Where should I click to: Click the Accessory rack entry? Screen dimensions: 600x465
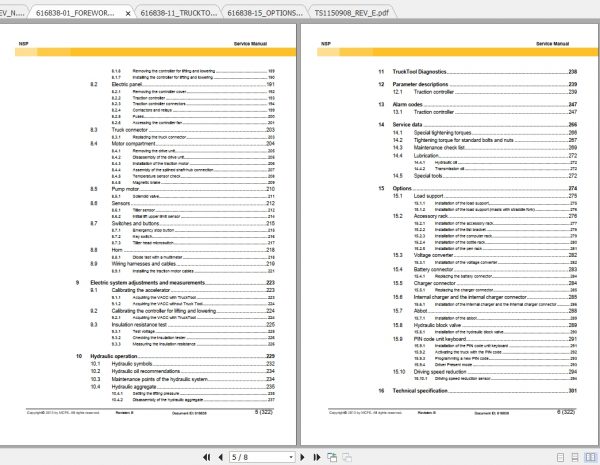point(484,216)
